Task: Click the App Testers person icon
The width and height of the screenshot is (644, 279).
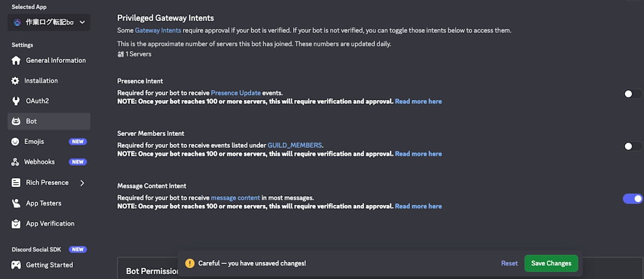Action: 16,203
